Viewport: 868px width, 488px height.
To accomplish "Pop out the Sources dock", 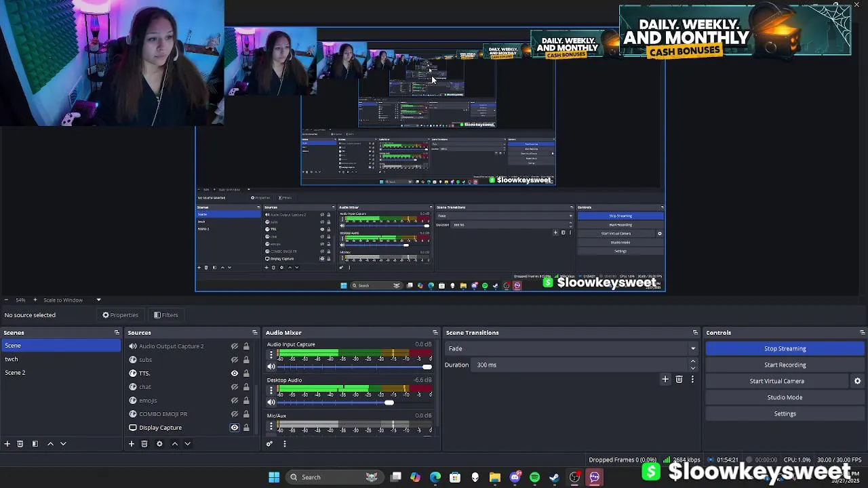I will pyautogui.click(x=255, y=333).
